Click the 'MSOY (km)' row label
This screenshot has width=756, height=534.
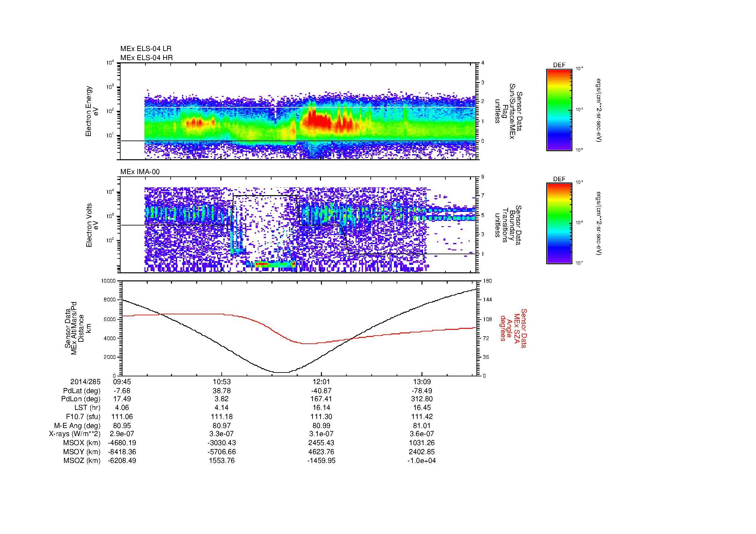click(x=82, y=452)
